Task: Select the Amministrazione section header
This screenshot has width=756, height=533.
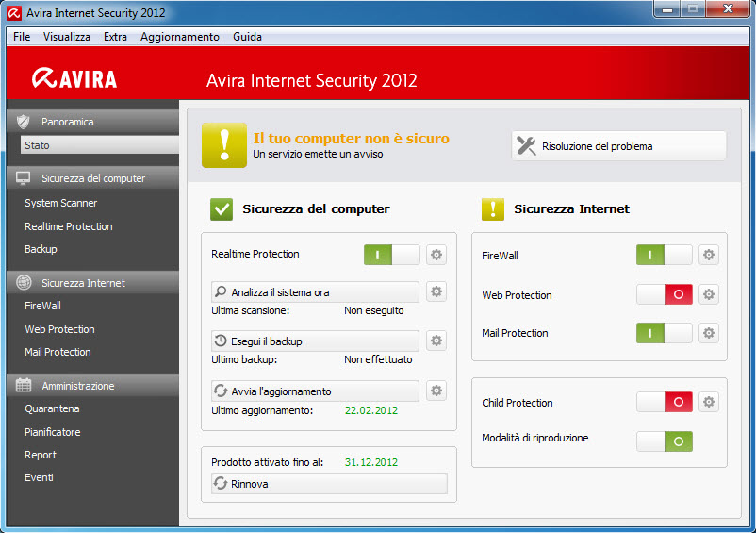Action: click(x=92, y=386)
